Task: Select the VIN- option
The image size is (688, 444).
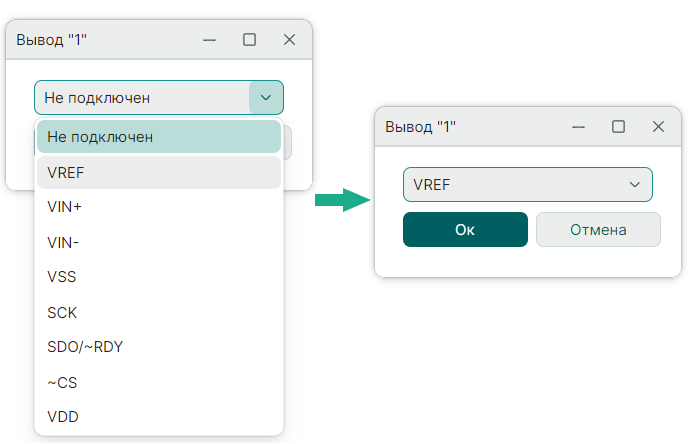Action: pos(158,242)
